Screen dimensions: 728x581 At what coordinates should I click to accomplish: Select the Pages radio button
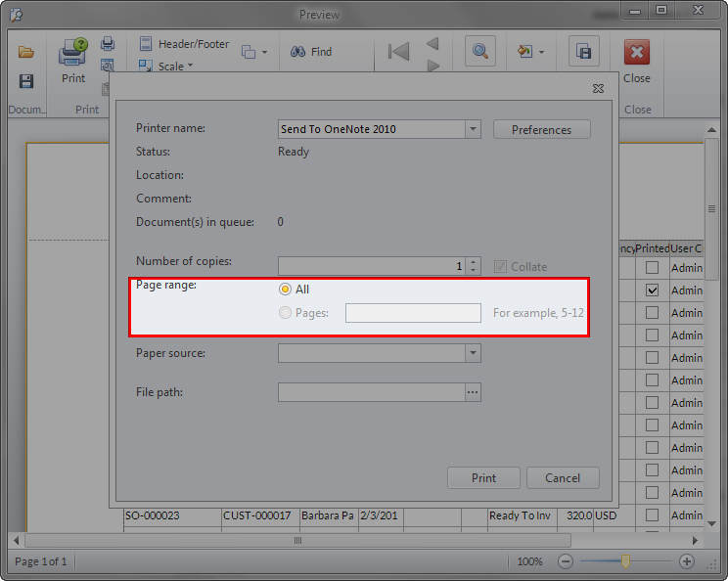pyautogui.click(x=286, y=313)
